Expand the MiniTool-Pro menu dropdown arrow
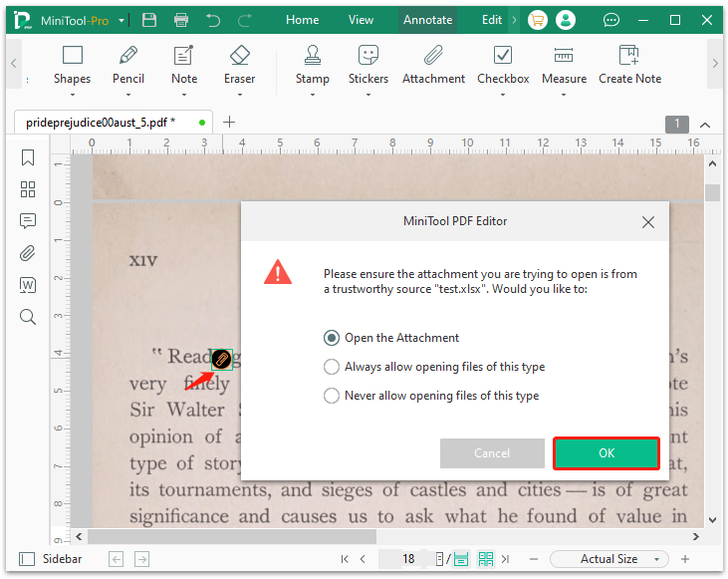This screenshot has height=579, width=728. pos(121,21)
